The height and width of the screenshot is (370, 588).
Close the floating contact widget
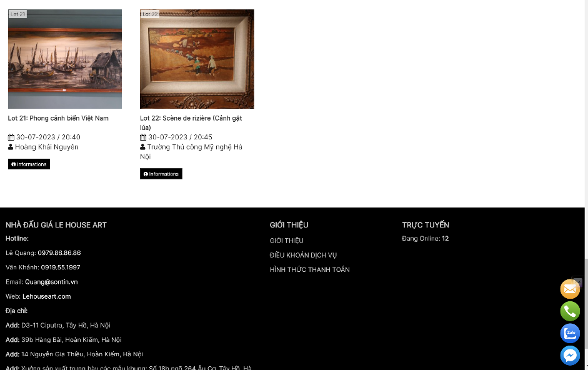point(578,281)
